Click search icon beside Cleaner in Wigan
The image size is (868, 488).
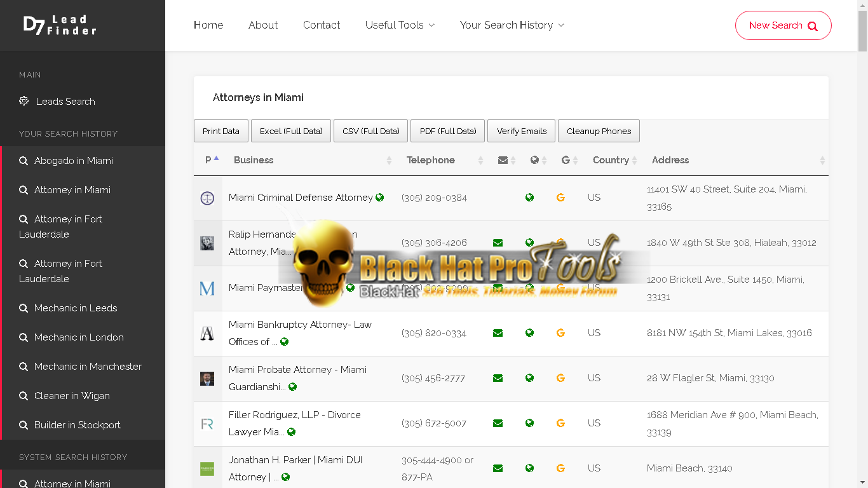click(24, 396)
